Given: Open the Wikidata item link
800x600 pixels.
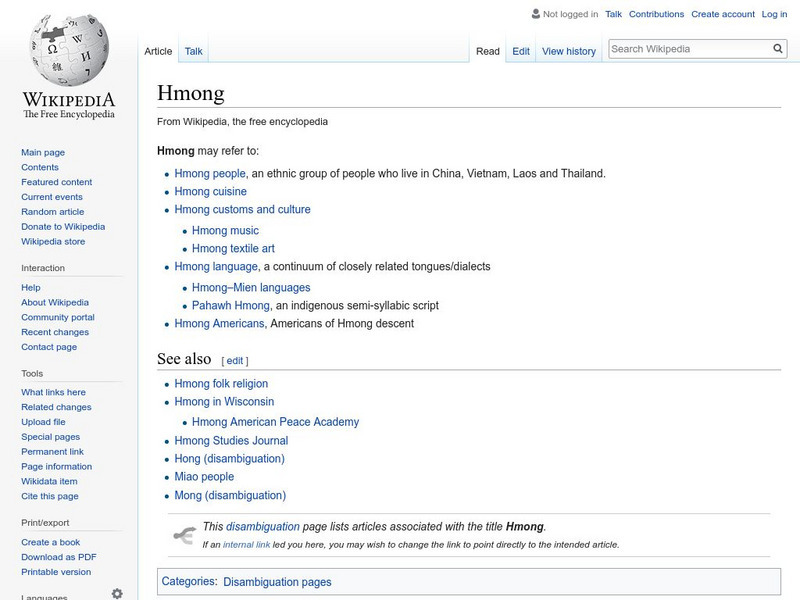Looking at the screenshot, I should 49,481.
